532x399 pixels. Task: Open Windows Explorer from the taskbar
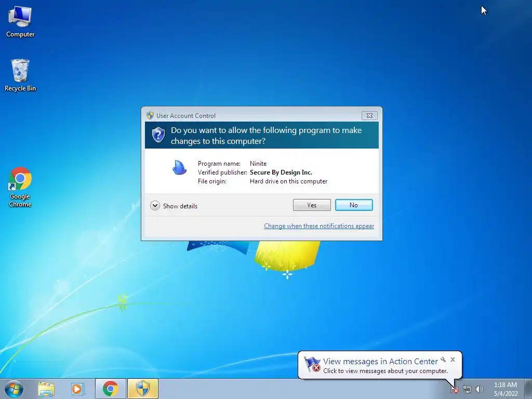pyautogui.click(x=46, y=389)
